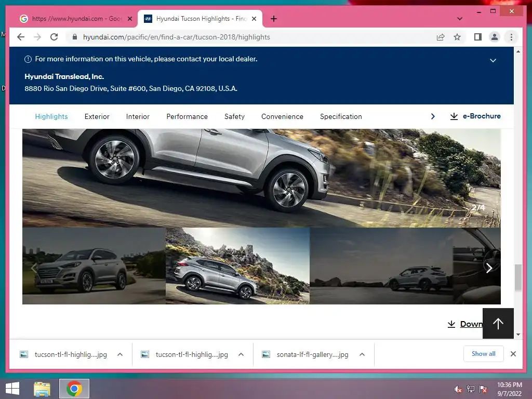Select hillside Tucson side-view thumbnail
This screenshot has width=532, height=399.
pyautogui.click(x=237, y=265)
